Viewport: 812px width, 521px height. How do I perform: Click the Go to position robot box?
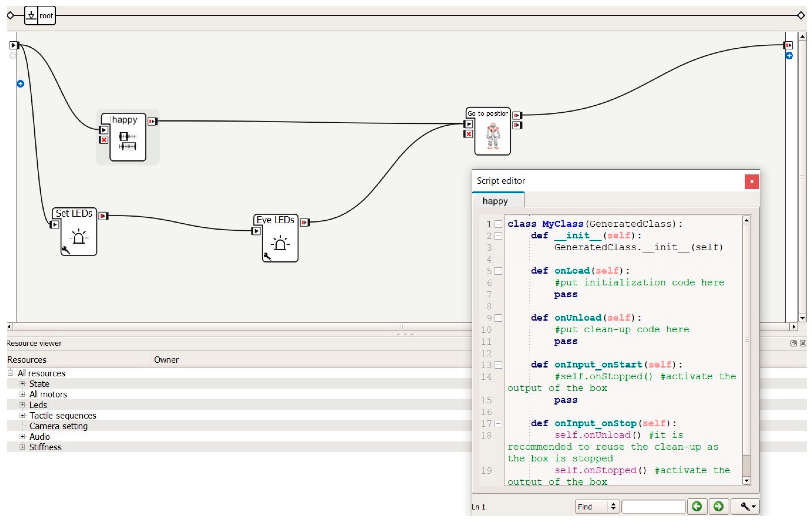pyautogui.click(x=493, y=136)
